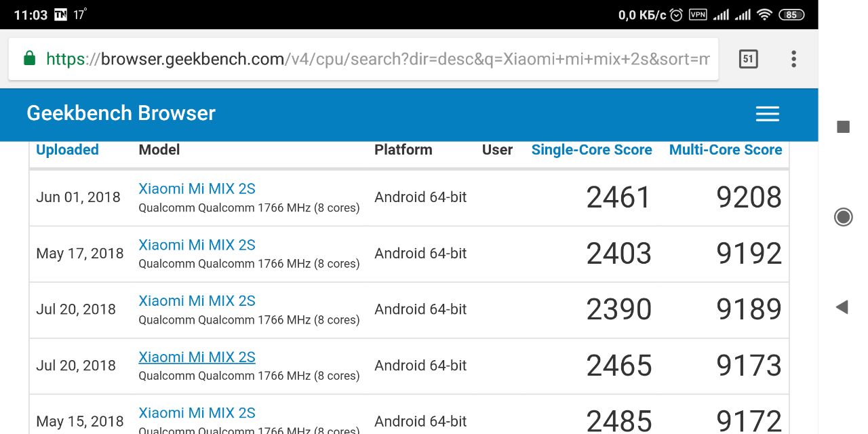Sort results by Multi-Core Score column
This screenshot has width=868, height=434.
[x=726, y=150]
